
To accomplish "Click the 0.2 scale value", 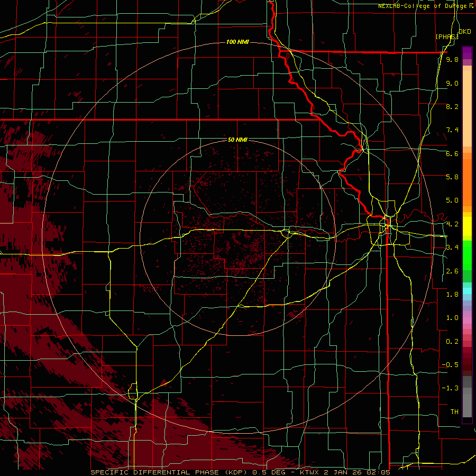I will pos(452,342).
